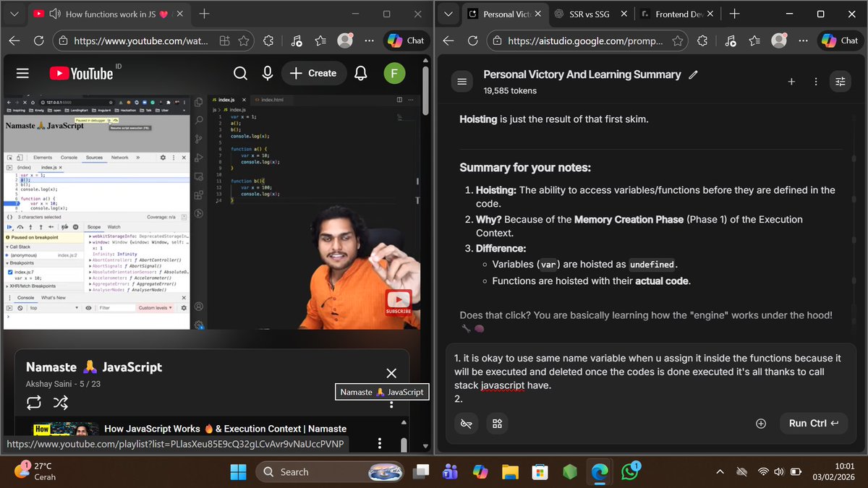Open Favorites list in AI Studio window

pyautogui.click(x=754, y=41)
